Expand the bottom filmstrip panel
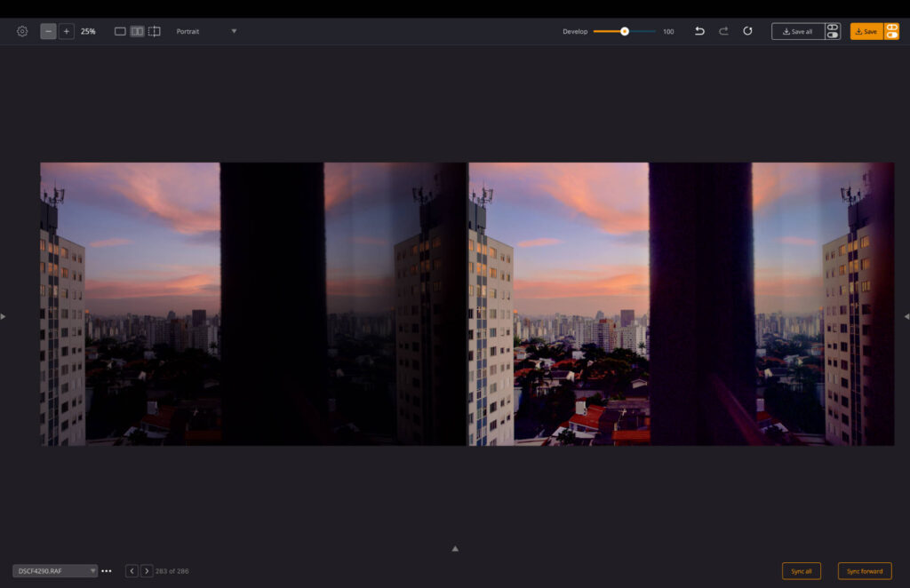The height and width of the screenshot is (588, 910). pyautogui.click(x=455, y=549)
